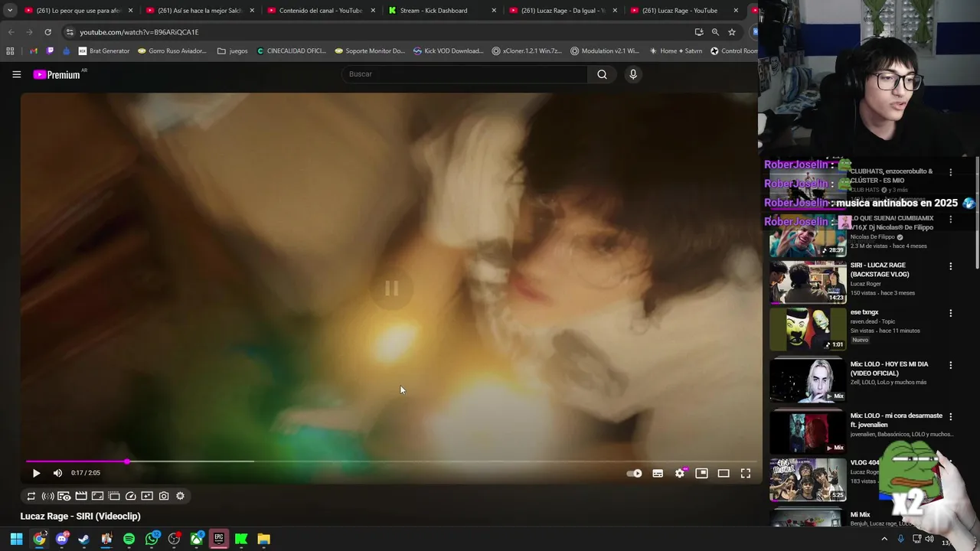Reload the page
Image resolution: width=980 pixels, height=551 pixels.
tap(47, 32)
